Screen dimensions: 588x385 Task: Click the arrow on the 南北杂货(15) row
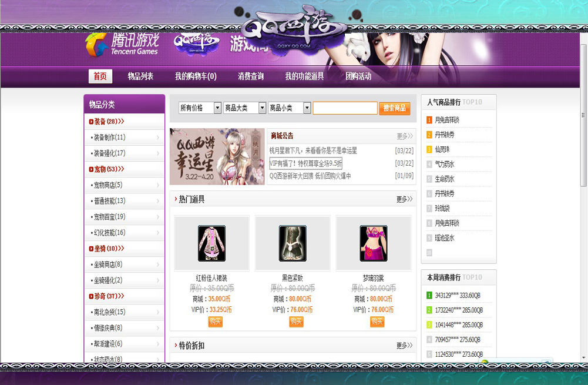(x=158, y=312)
